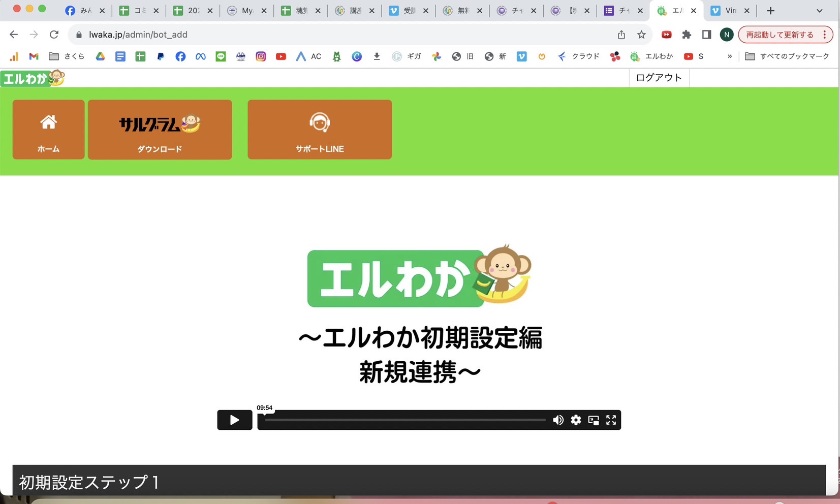This screenshot has width=840, height=504.
Task: Open the Instagram bookmark
Action: click(x=261, y=56)
